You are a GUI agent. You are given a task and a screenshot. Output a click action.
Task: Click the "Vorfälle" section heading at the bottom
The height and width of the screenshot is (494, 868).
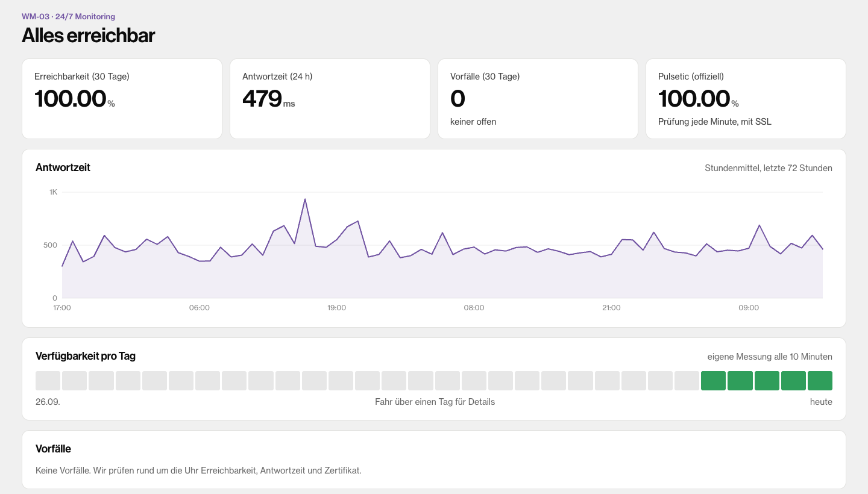(x=54, y=449)
